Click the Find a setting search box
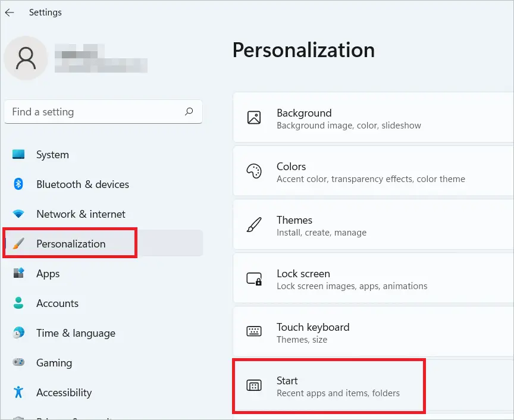 89,112
